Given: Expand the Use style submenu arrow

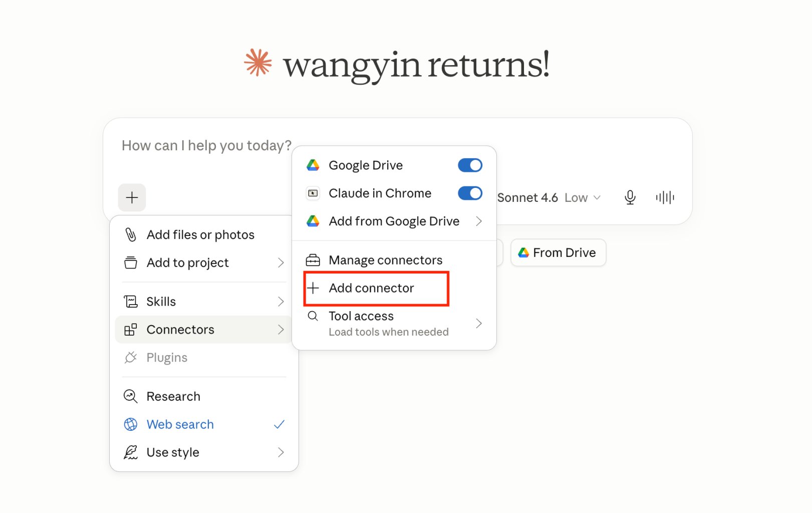Looking at the screenshot, I should [281, 452].
